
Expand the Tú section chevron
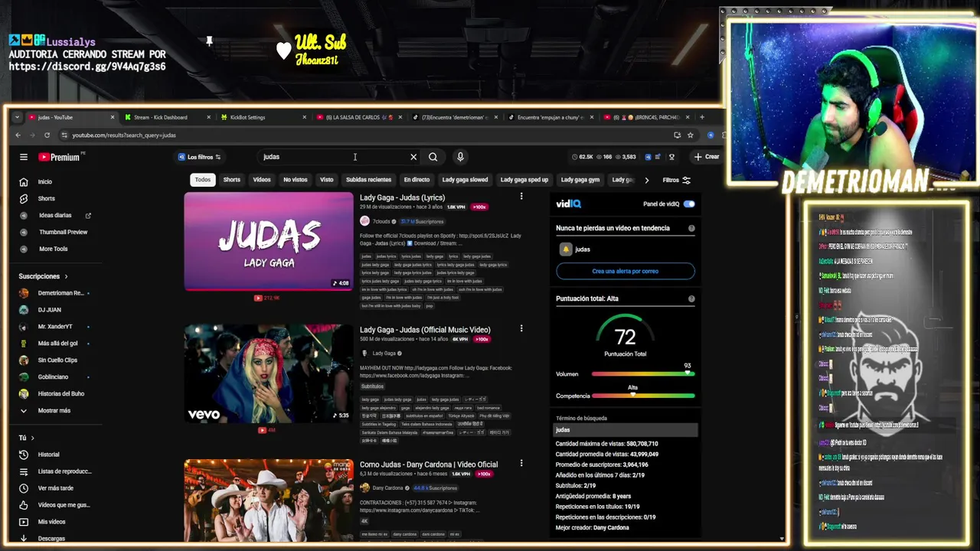click(32, 438)
